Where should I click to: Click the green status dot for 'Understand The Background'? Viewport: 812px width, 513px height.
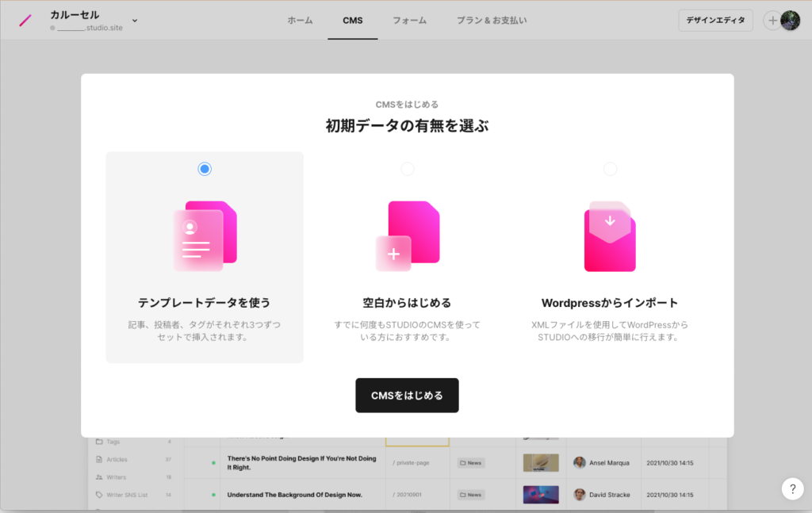point(213,495)
